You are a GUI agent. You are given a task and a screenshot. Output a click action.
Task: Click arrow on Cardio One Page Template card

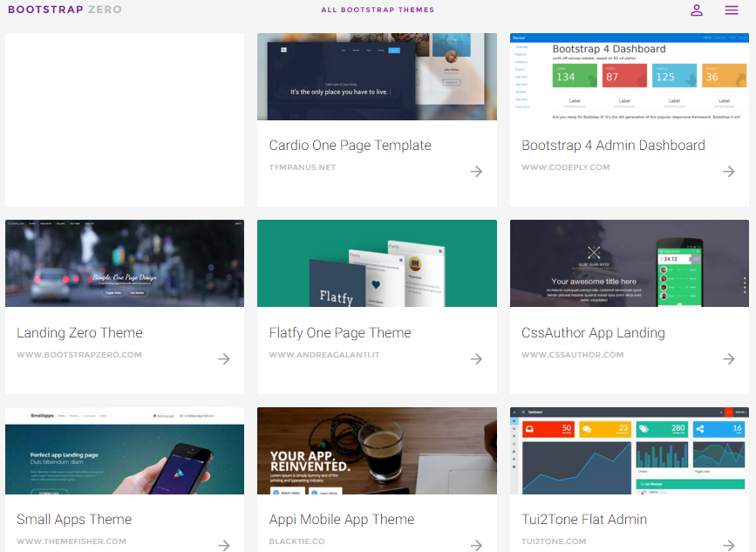pyautogui.click(x=476, y=171)
